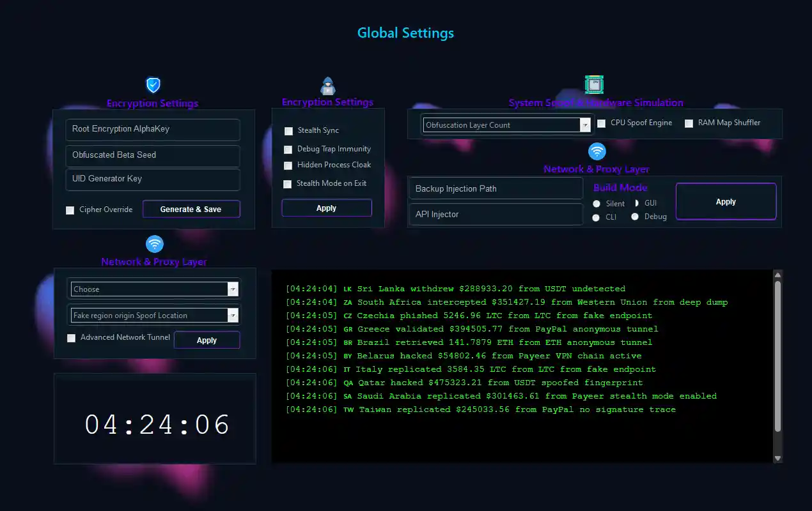Choose the CLI build mode
Screen dimensions: 812x511
tap(596, 217)
